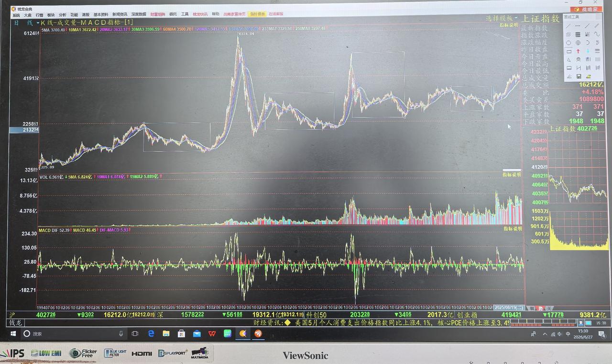Open the 新闻资讯 menu

120,14
